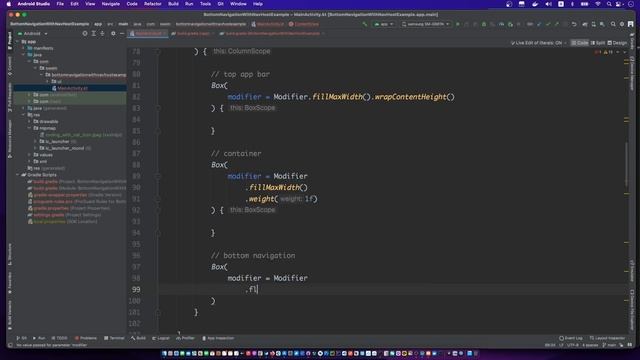640x360 pixels.
Task: Click the editor vertical scrollbar
Action: click(627, 163)
